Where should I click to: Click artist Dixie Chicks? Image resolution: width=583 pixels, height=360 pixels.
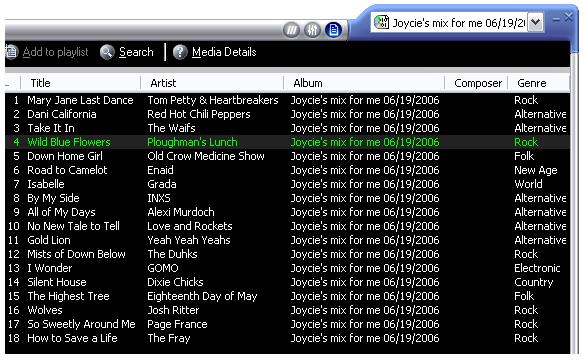coord(175,282)
